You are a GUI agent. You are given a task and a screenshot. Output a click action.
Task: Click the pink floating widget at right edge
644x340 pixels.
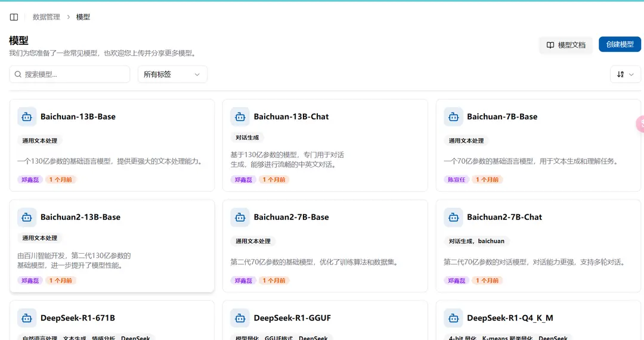click(640, 123)
